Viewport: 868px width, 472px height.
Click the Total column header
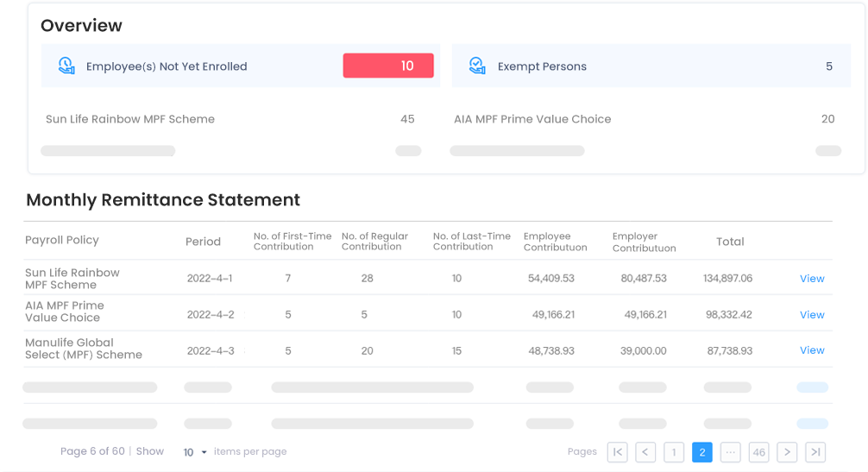[x=730, y=242]
